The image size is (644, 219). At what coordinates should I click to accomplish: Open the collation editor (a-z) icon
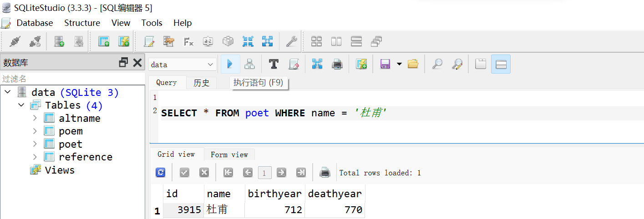(x=208, y=42)
